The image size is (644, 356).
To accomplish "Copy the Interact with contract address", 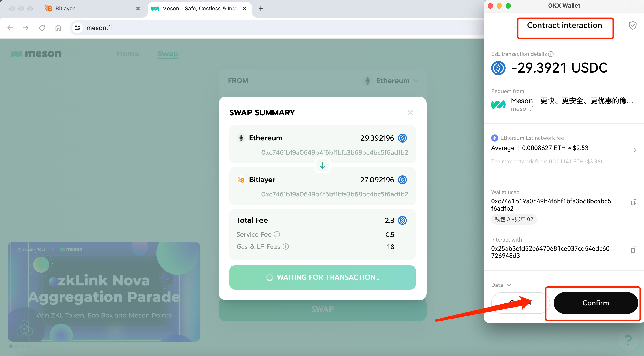I will click(x=633, y=249).
